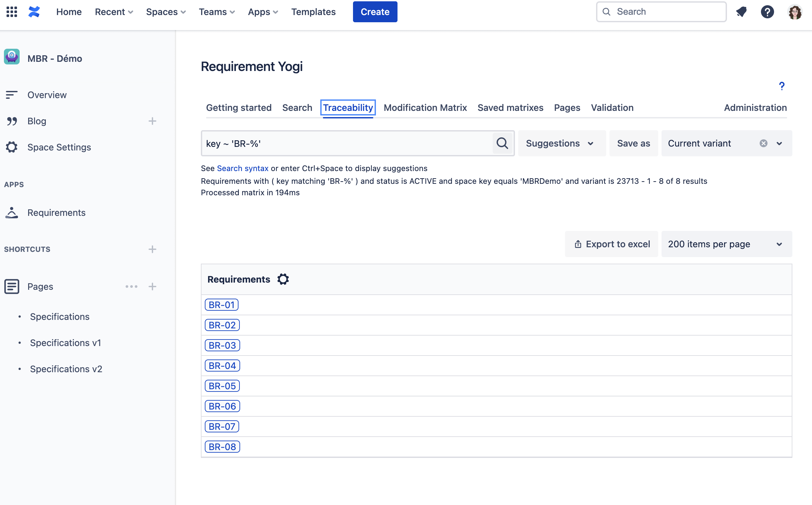Click the Confluence logo icon
The image size is (812, 505).
coord(34,12)
